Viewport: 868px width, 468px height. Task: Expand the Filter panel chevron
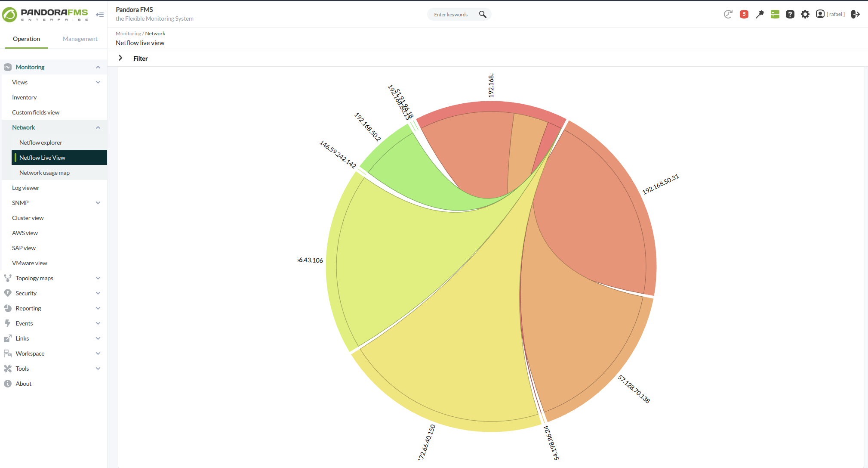[x=120, y=58]
